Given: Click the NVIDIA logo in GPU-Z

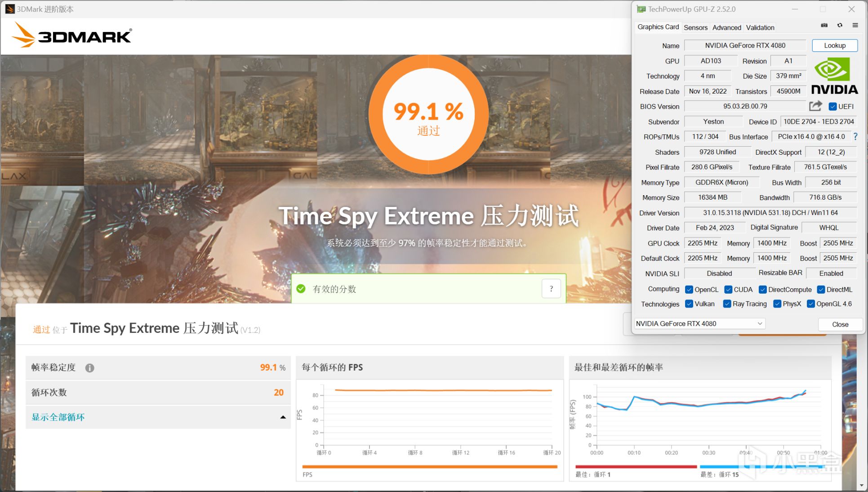Looking at the screenshot, I should coord(834,76).
